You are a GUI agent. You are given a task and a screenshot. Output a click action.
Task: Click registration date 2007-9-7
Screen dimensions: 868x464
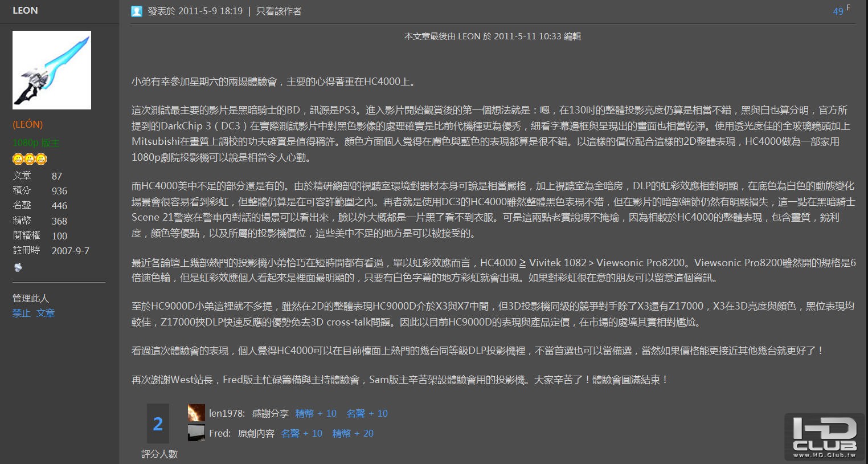click(x=71, y=251)
